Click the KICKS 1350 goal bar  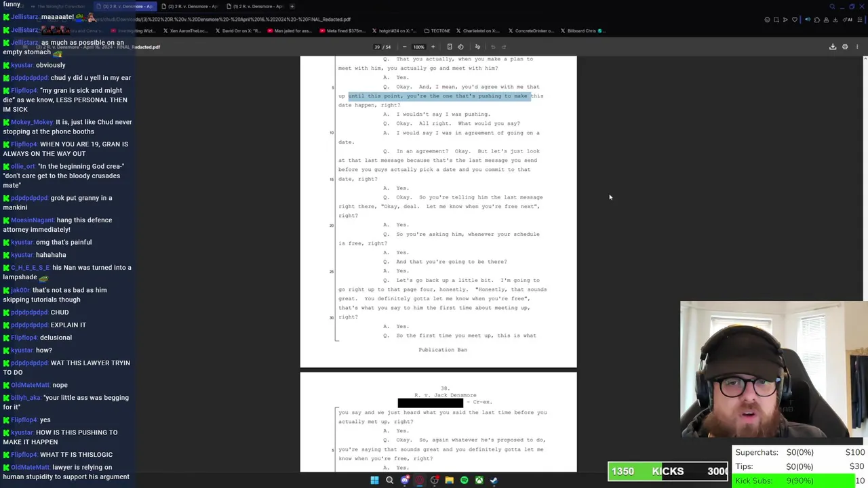pos(668,471)
